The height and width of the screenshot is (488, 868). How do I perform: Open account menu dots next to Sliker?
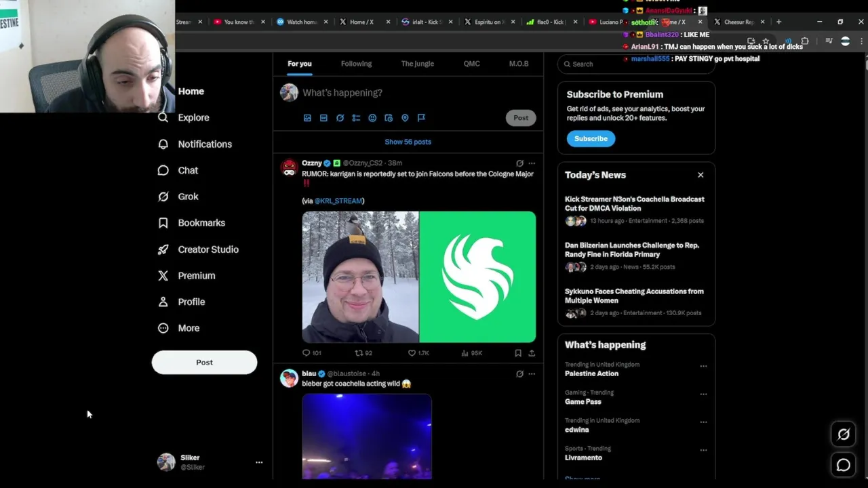[x=259, y=462]
